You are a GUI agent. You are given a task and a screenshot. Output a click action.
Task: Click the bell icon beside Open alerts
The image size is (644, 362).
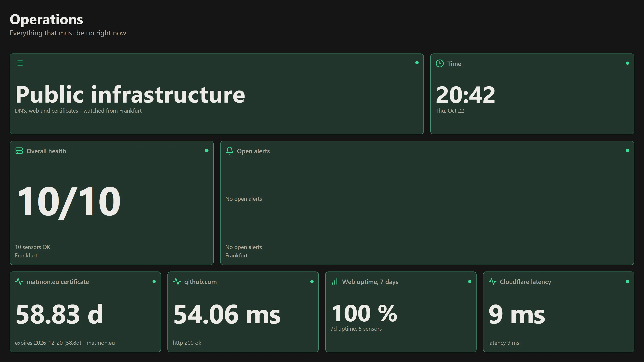(229, 151)
